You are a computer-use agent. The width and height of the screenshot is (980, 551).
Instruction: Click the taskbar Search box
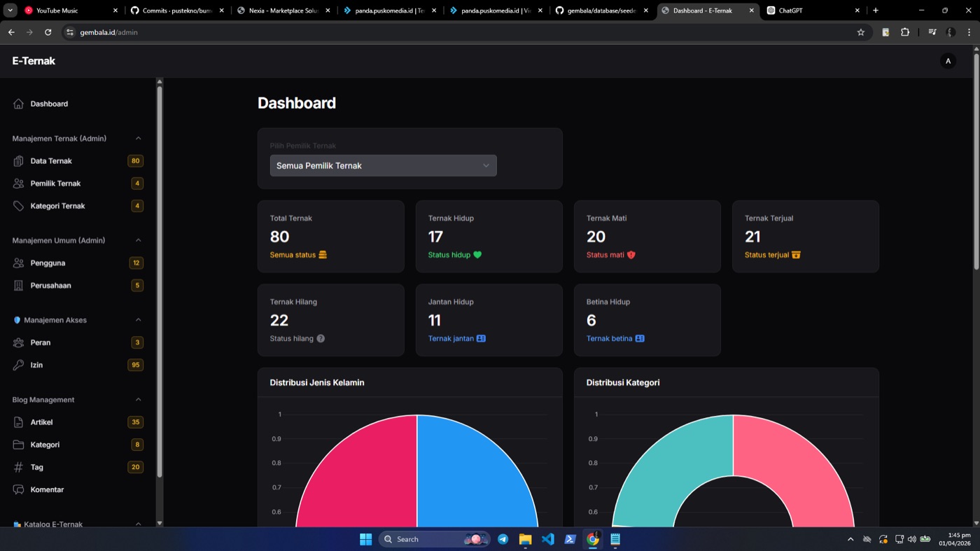coord(434,539)
